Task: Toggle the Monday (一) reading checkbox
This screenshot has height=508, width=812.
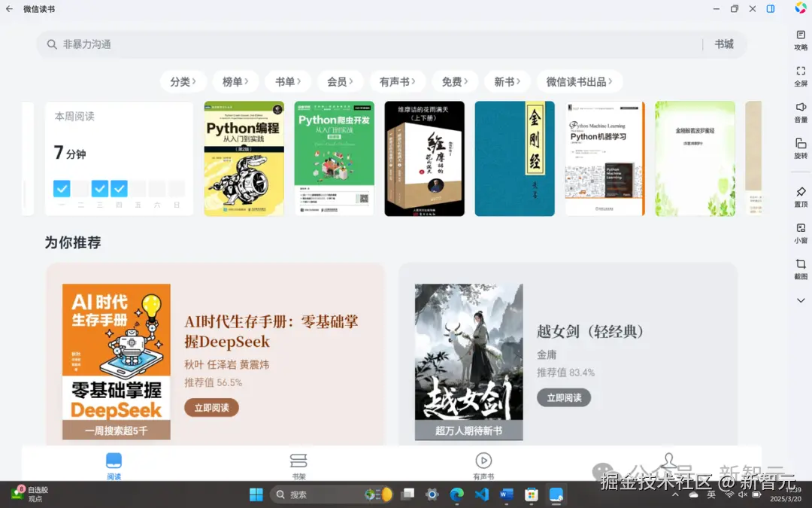Action: [62, 189]
